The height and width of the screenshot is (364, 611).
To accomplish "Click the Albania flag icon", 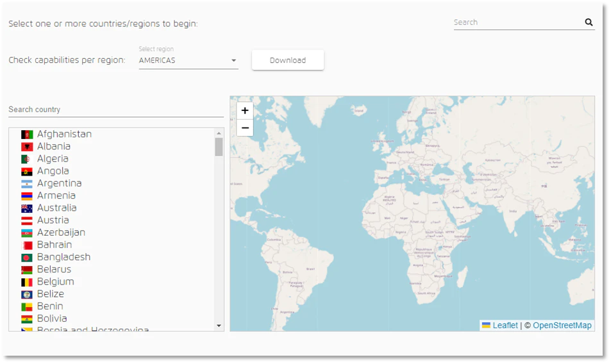I will click(x=27, y=147).
